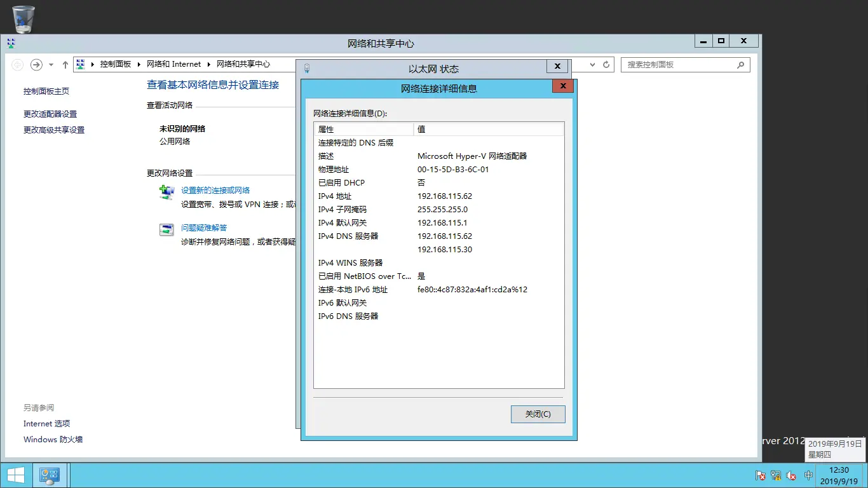
Task: Open 更改高级共享设置 link
Action: pos(54,130)
